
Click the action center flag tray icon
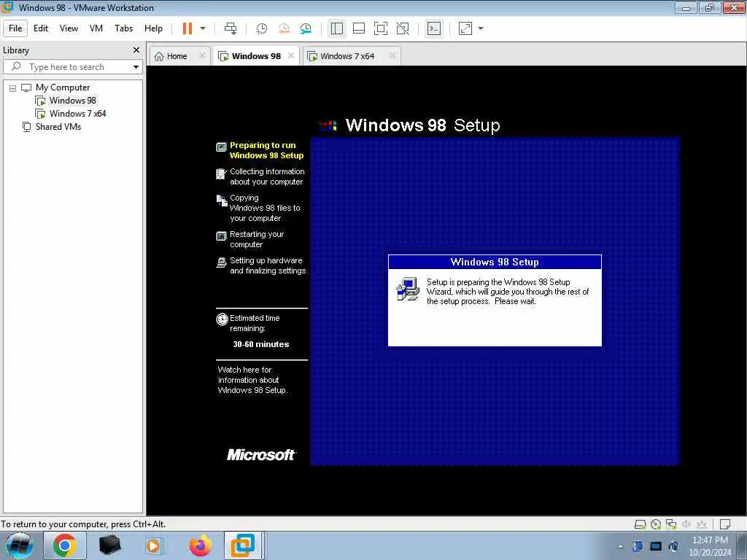pyautogui.click(x=638, y=547)
